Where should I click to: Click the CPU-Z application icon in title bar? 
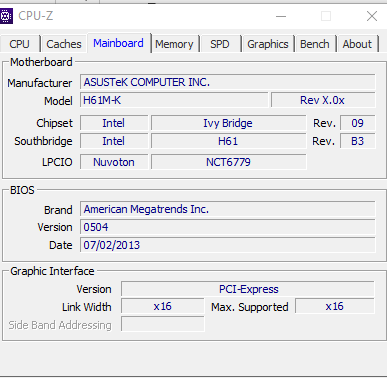point(6,16)
